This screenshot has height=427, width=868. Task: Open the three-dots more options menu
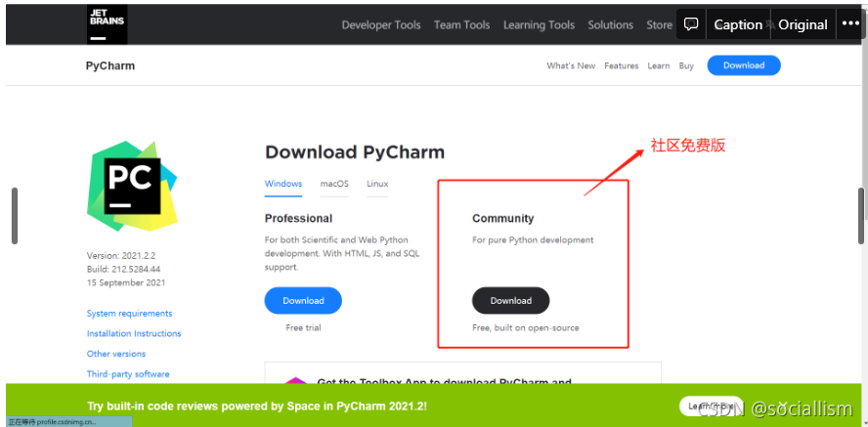tap(850, 23)
